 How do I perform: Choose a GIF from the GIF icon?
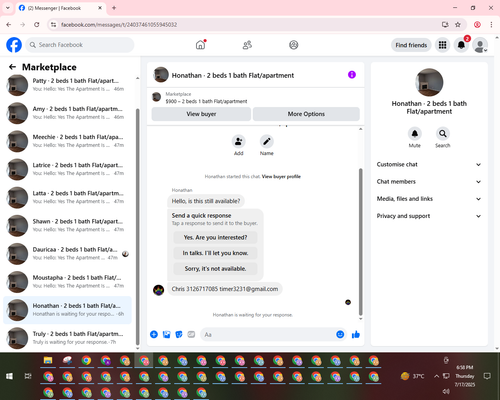tap(191, 334)
